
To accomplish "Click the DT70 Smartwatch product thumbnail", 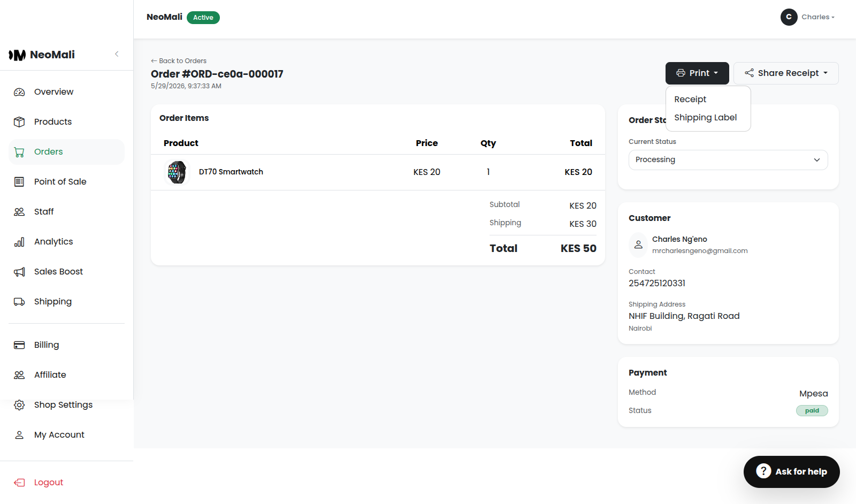I will point(177,172).
